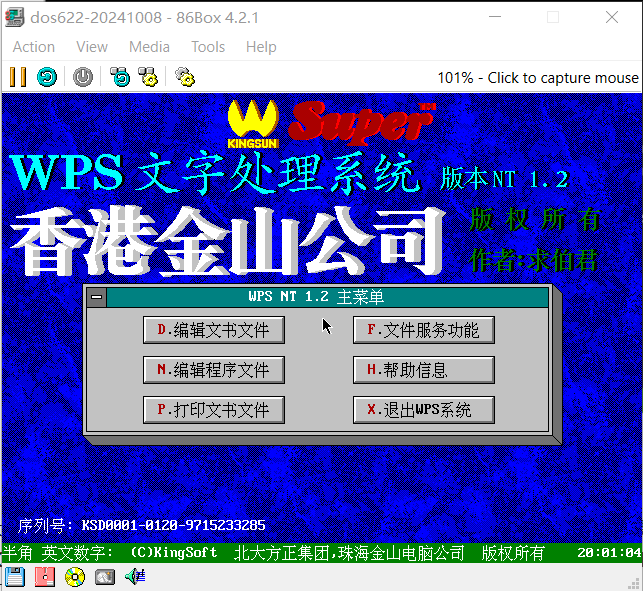Click the sound speaker status icon
The image size is (643, 591).
[135, 577]
